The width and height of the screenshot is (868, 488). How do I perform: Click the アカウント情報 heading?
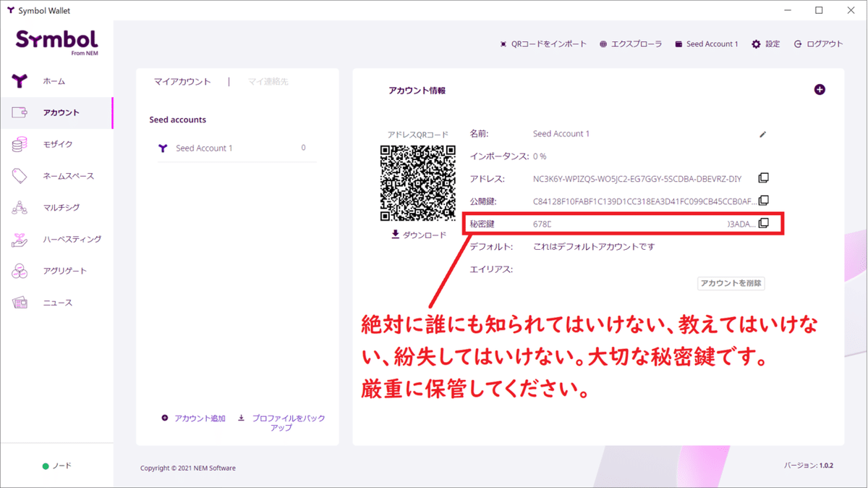(x=417, y=91)
